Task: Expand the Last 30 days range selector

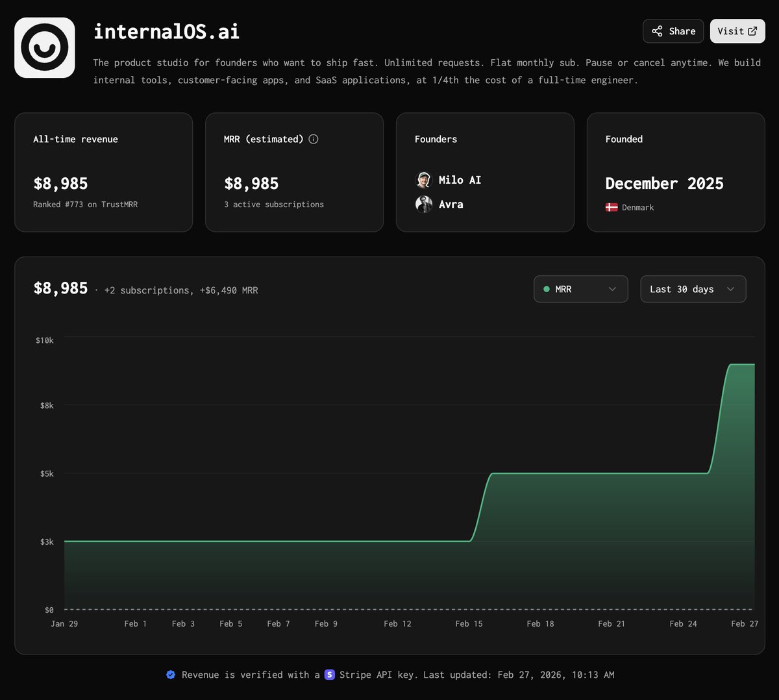Action: (x=693, y=289)
